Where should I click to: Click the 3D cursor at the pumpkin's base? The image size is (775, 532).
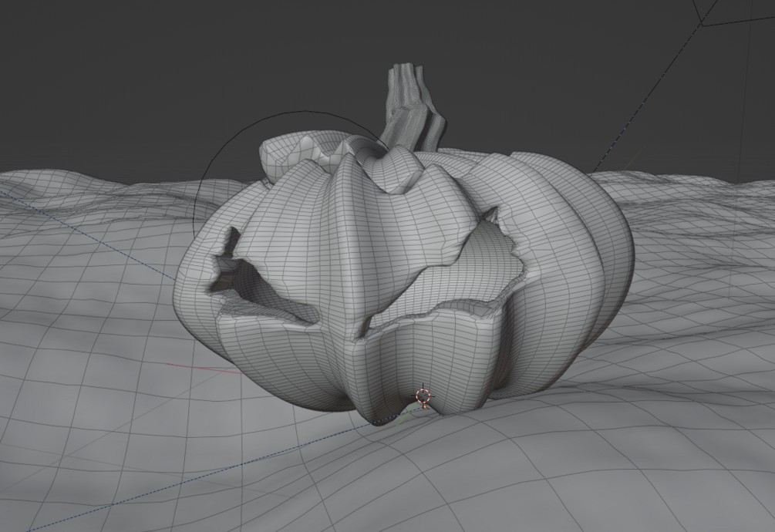pos(423,396)
